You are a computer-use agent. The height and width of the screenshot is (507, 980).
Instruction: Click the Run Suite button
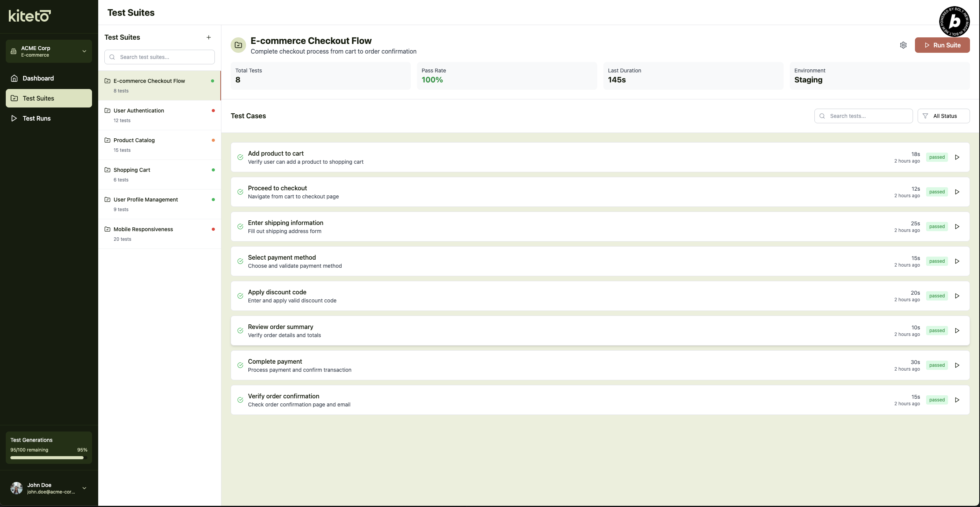942,45
